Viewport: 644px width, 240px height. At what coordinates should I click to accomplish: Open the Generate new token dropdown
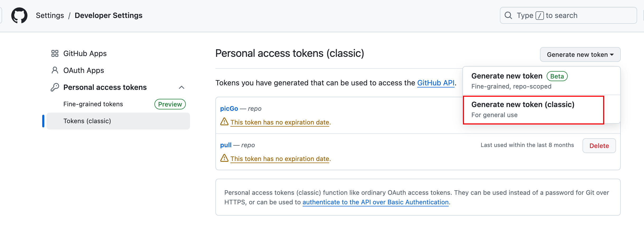pos(580,54)
